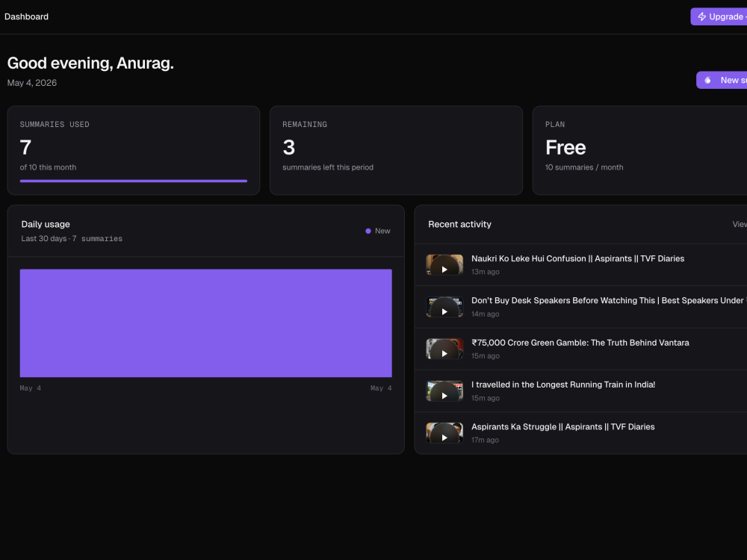The image size is (747, 560).
Task: Click the 'summaries left this period' text
Action: pos(328,167)
